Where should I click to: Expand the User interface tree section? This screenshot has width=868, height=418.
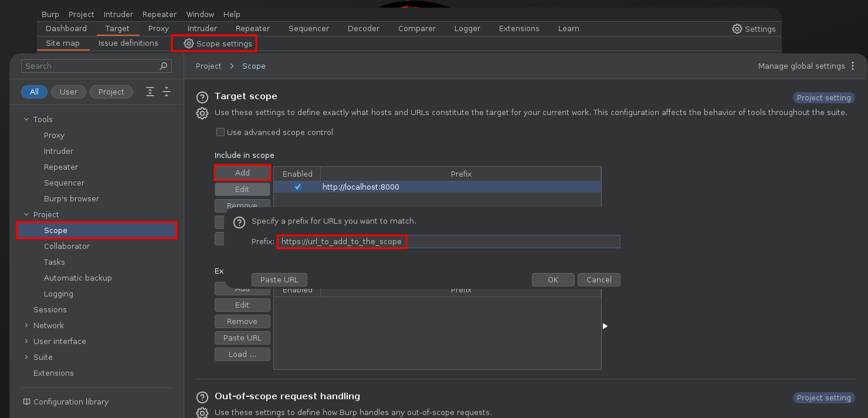26,342
